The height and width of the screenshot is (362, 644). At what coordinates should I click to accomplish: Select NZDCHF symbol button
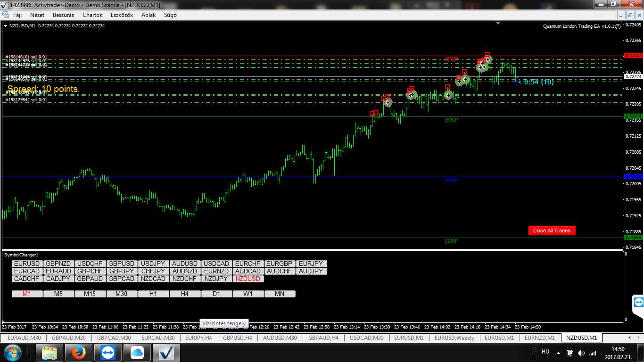point(185,279)
